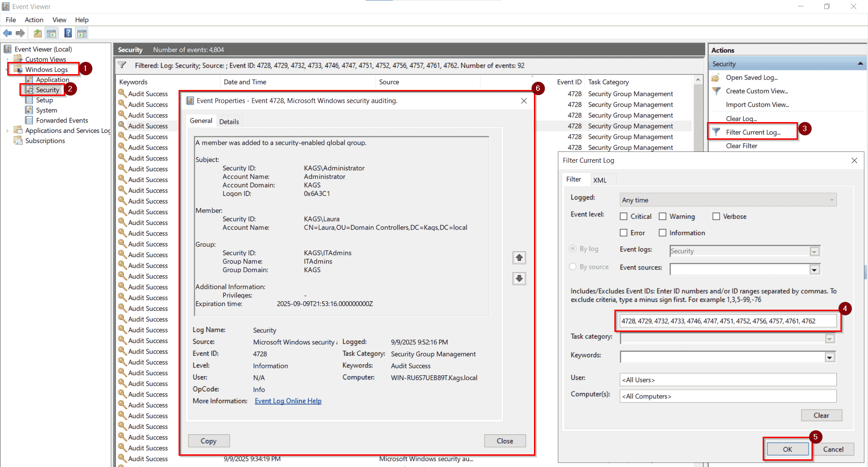Open the Event sources dropdown

tap(815, 269)
